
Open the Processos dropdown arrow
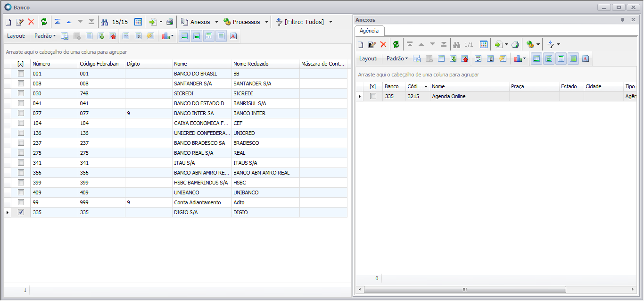[266, 22]
